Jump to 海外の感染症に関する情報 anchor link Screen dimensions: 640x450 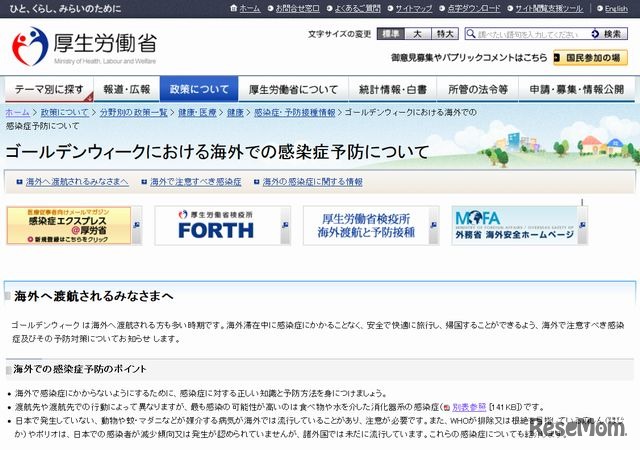pyautogui.click(x=313, y=182)
